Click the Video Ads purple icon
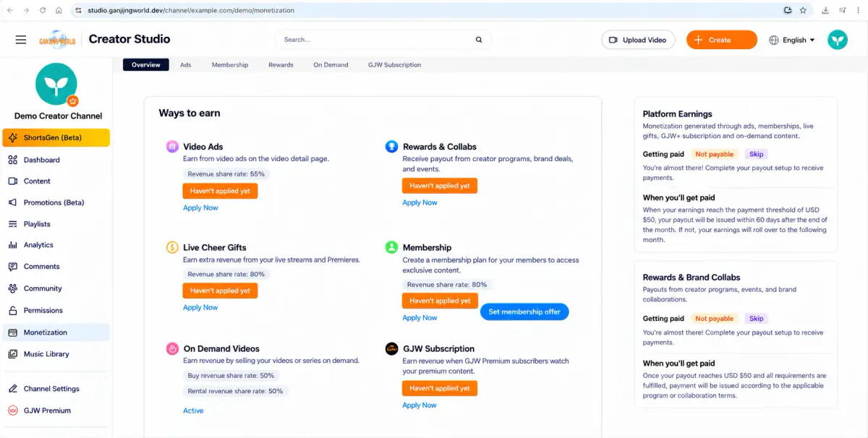868x438 pixels. (x=172, y=146)
